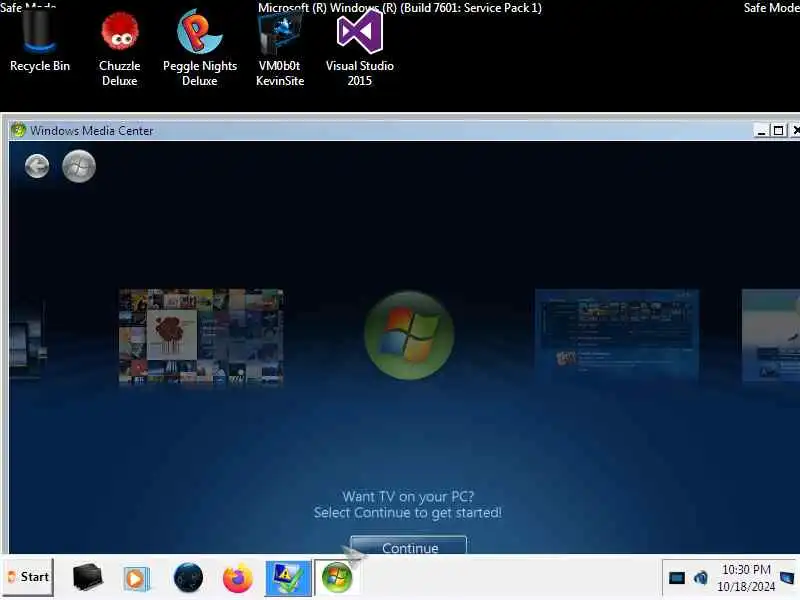This screenshot has height=600, width=800.
Task: Open the dark blue globe taskbar icon
Action: coord(188,578)
